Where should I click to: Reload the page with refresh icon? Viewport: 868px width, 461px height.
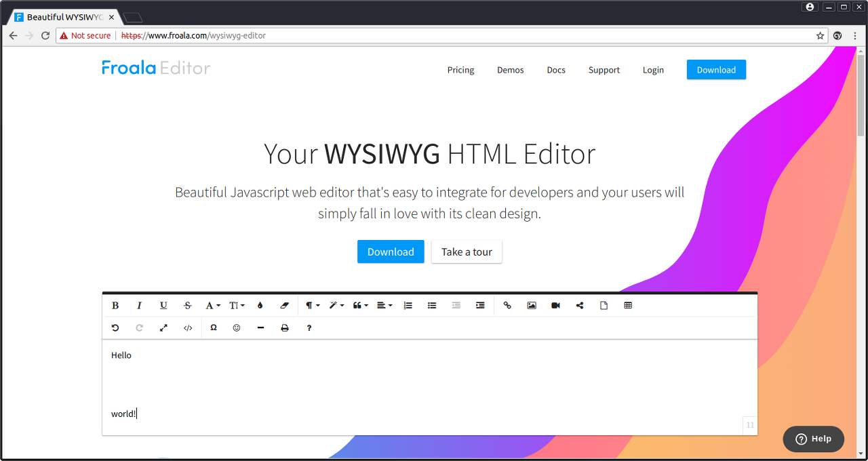[45, 35]
